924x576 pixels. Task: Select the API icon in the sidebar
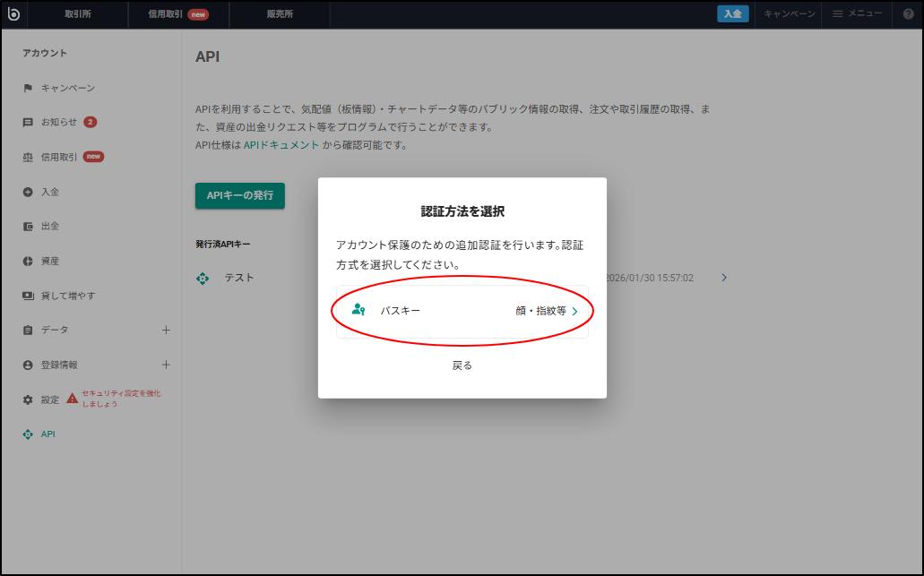28,434
